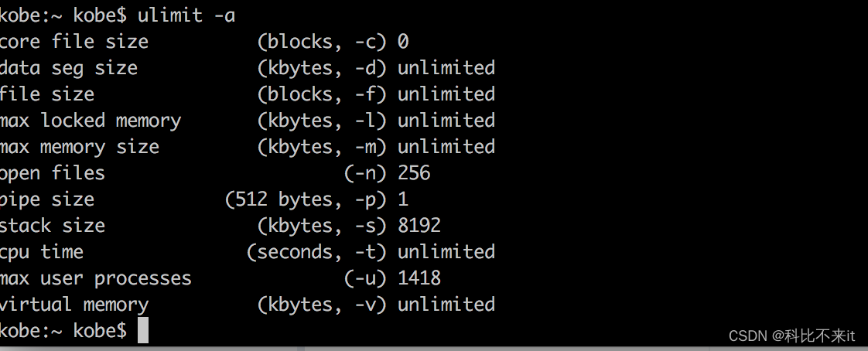Click the "max locked memory" label
Viewport: 868px width, 351px height.
91,121
